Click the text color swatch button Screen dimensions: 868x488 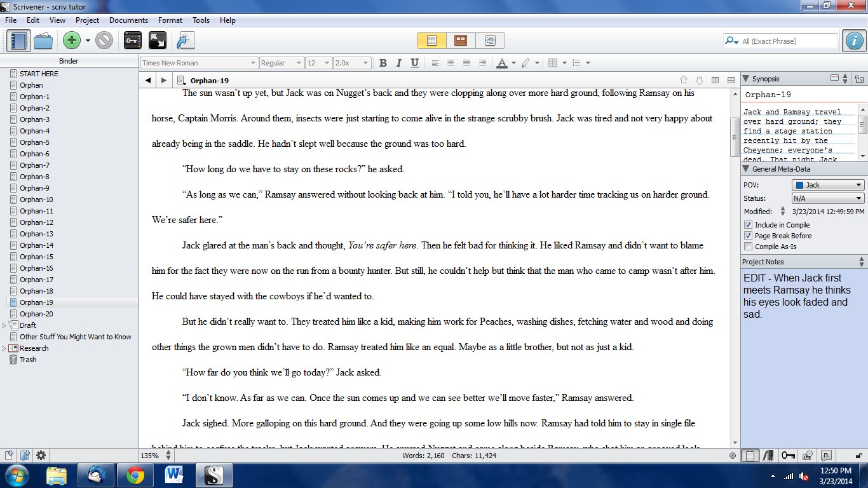[x=501, y=63]
